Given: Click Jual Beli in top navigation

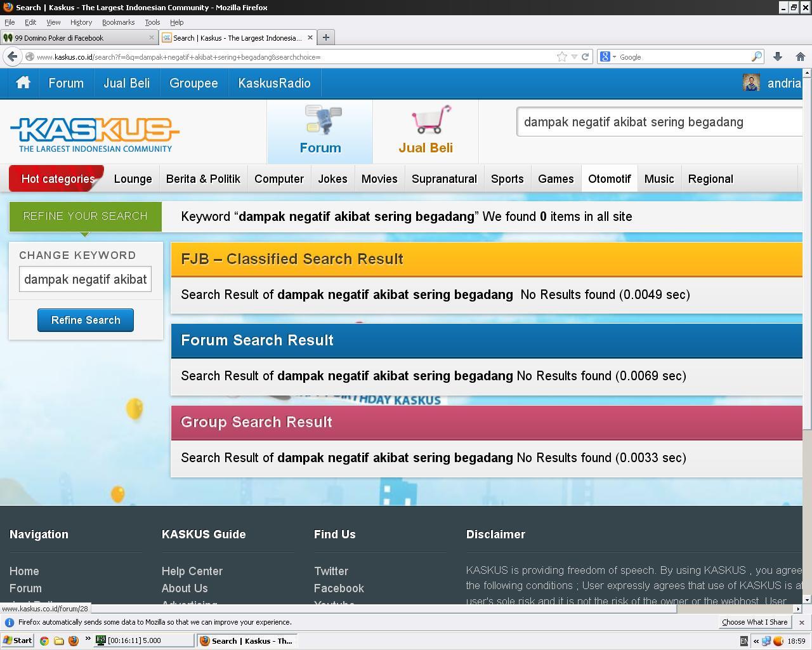Looking at the screenshot, I should [127, 83].
